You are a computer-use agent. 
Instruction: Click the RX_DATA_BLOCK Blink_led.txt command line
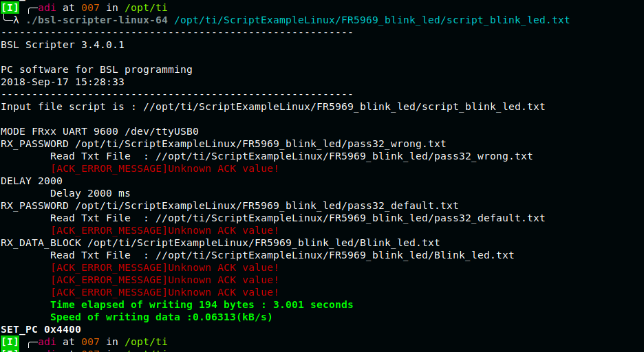(220, 243)
